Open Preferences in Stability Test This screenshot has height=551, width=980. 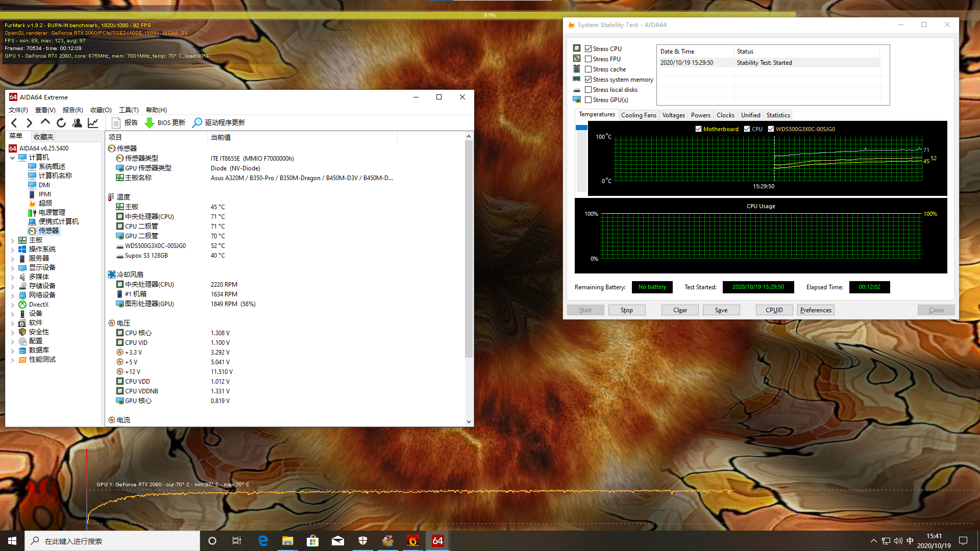816,310
